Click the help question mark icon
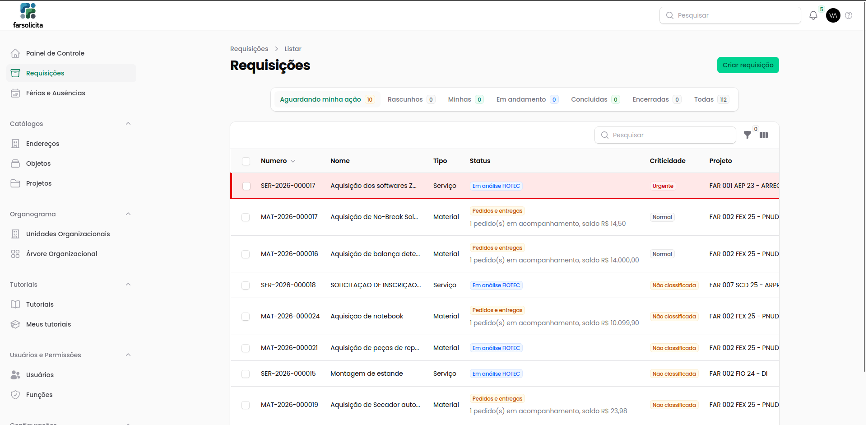 (x=849, y=15)
